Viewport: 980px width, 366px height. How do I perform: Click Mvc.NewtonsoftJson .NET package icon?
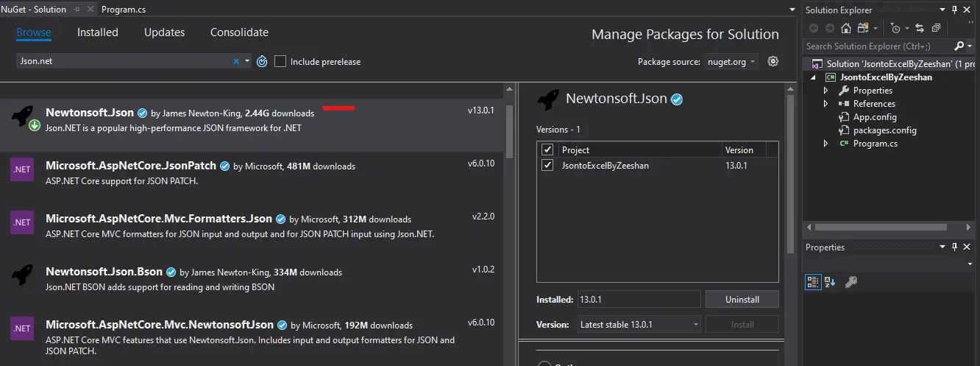(x=21, y=328)
